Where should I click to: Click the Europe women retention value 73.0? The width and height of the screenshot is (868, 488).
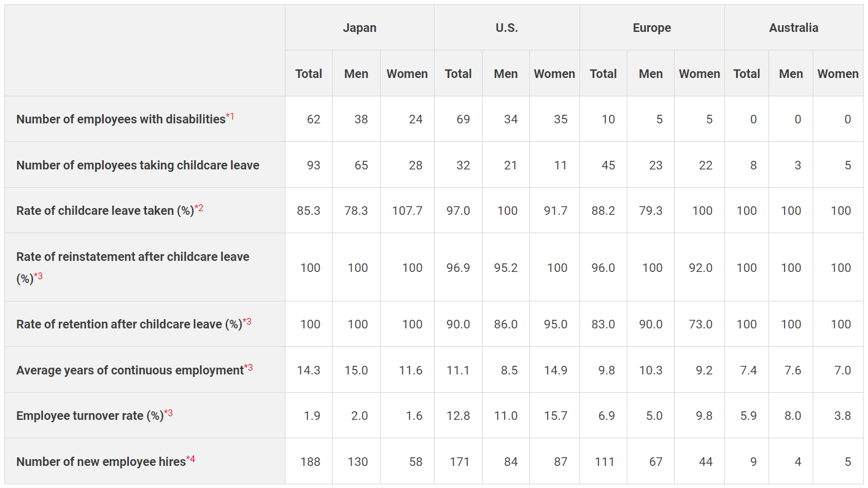coord(700,324)
